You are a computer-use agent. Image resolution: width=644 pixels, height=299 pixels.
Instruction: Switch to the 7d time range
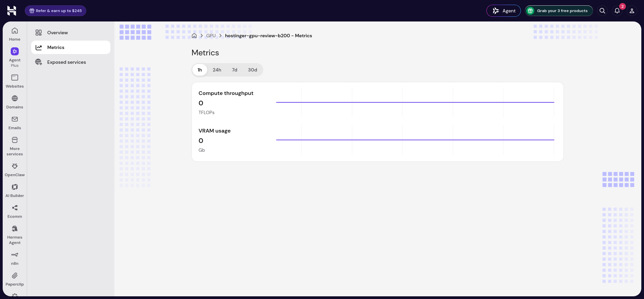(234, 70)
